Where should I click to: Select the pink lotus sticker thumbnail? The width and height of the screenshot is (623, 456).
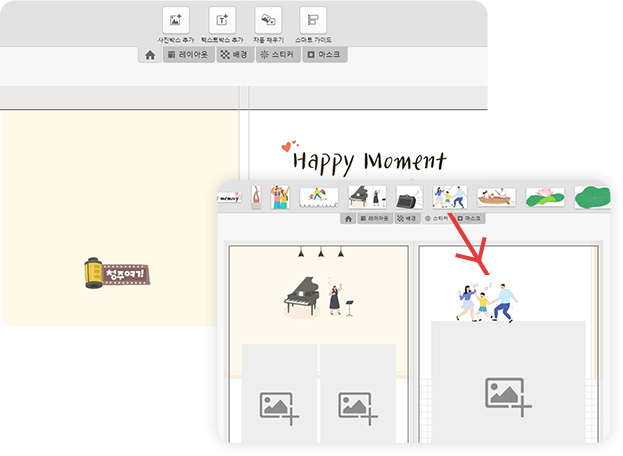click(545, 196)
